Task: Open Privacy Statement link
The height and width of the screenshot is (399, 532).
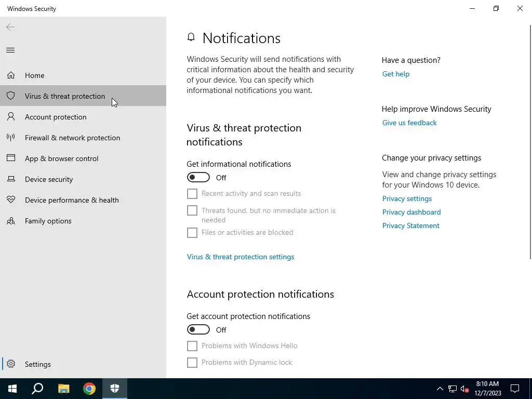Action: [410, 225]
